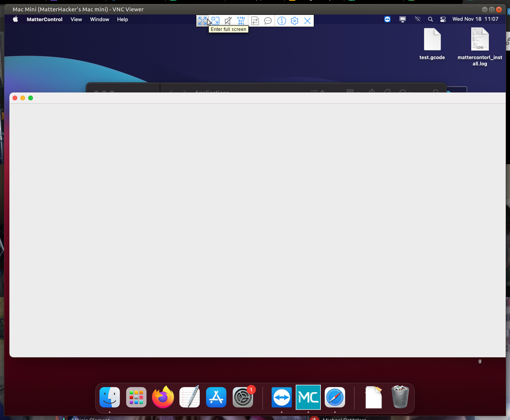Open TeamViewer from the Dock
This screenshot has height=420, width=510.
coord(281,397)
